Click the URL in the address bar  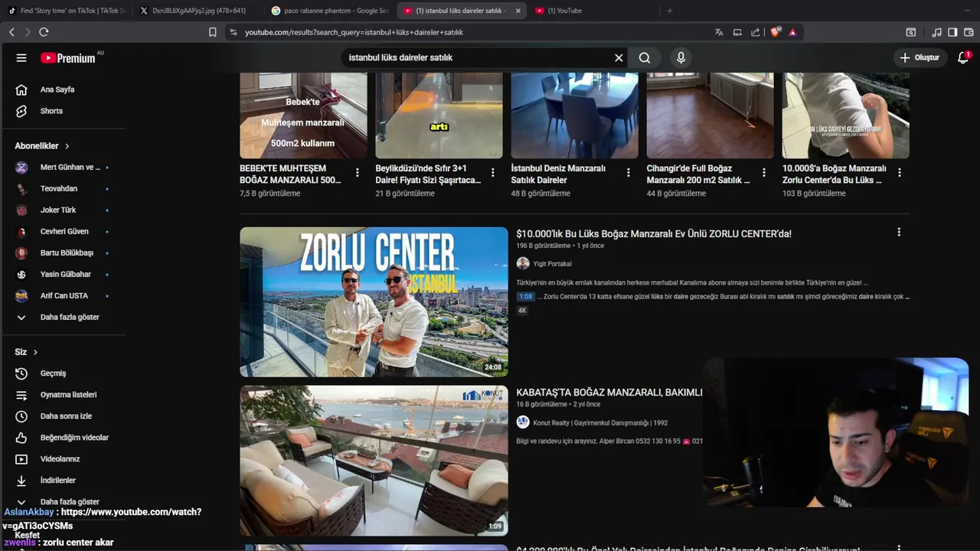[354, 32]
